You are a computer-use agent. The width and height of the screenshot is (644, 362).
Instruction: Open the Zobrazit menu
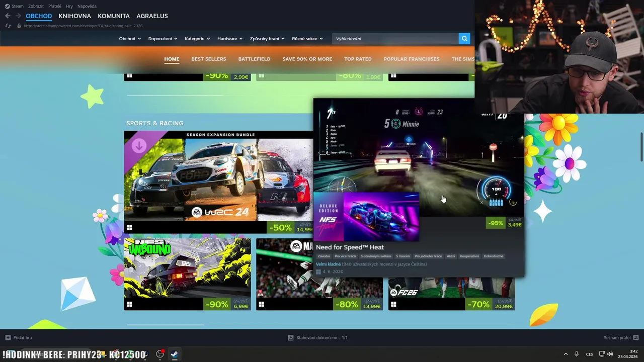click(36, 6)
